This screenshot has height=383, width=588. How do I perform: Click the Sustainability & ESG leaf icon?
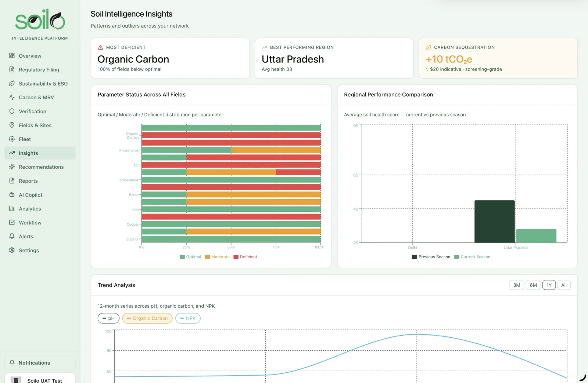(x=12, y=83)
